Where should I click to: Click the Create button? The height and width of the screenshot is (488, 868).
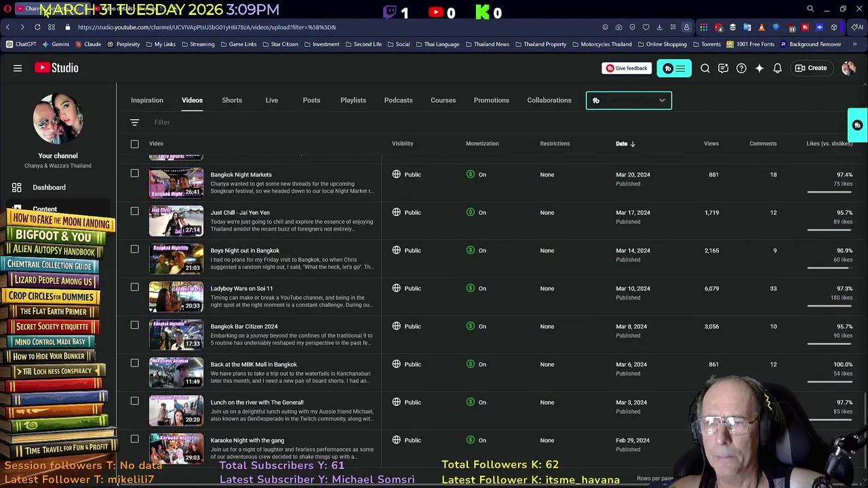811,68
